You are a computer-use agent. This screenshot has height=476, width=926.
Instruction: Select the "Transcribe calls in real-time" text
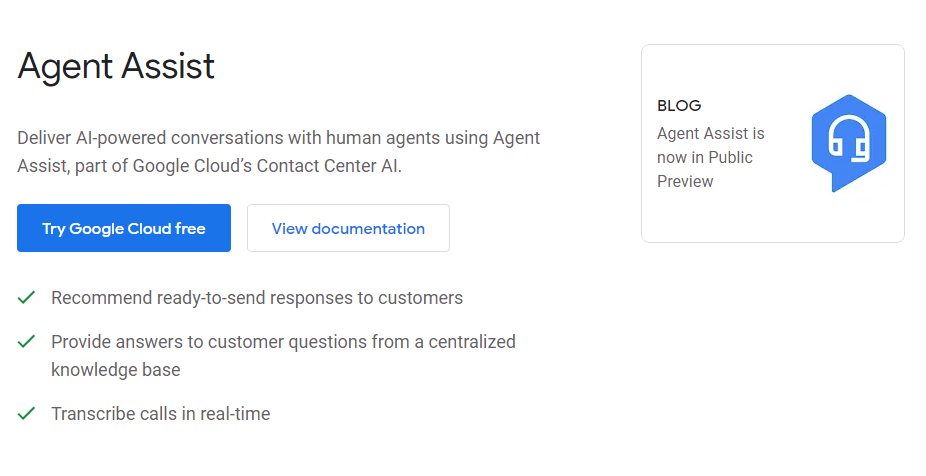pos(160,413)
